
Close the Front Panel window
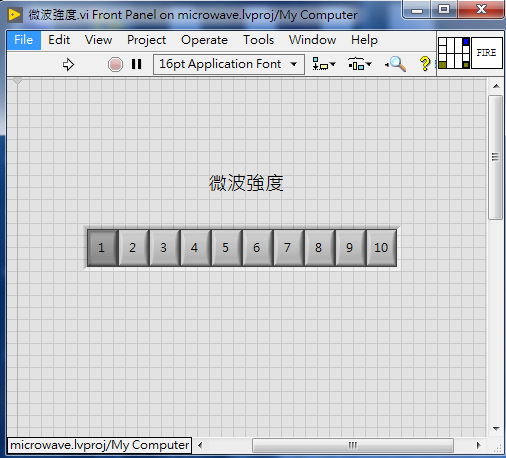481,9
